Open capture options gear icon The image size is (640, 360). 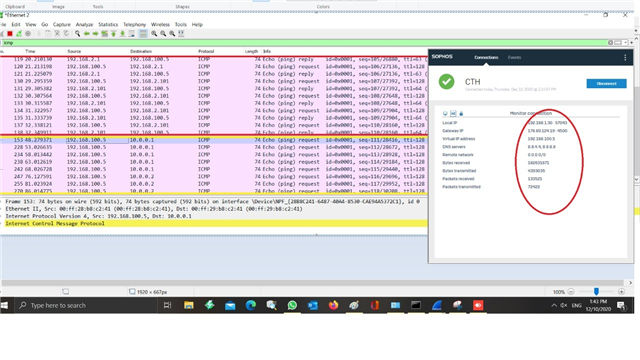28,34
